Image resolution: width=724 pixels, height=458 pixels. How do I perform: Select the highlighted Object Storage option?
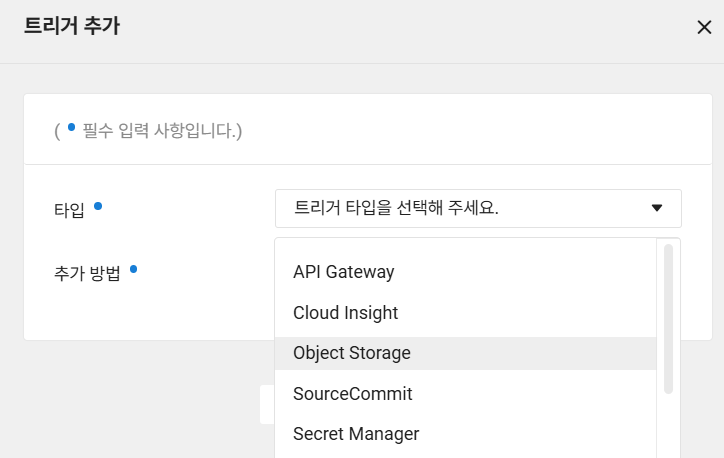(x=465, y=353)
